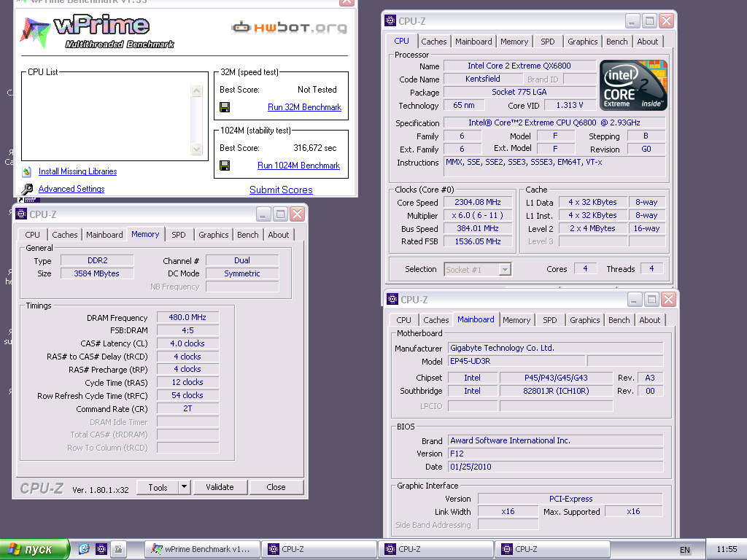747x560 pixels.
Task: Click DRAM Frequency 480.0 MHz value
Action: tap(187, 317)
